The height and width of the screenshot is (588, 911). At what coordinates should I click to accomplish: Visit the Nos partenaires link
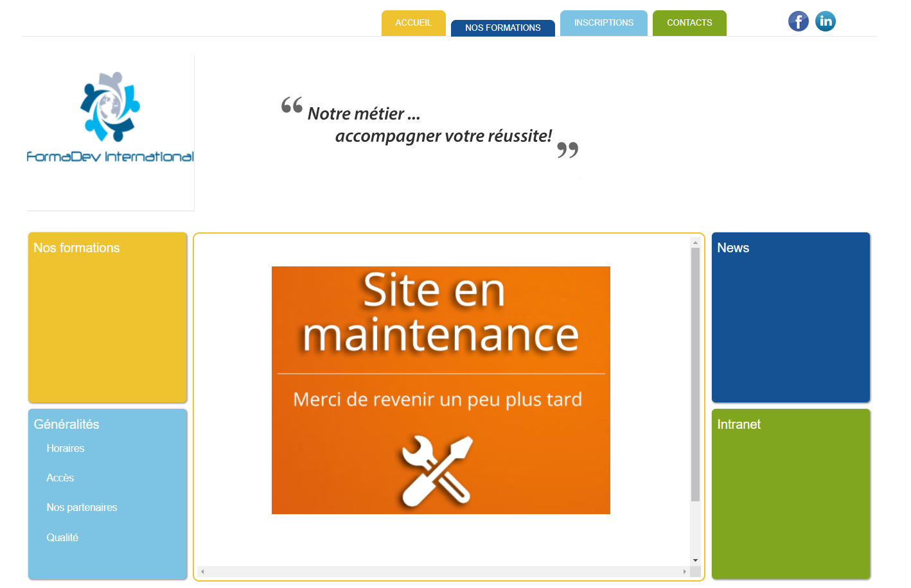(82, 507)
